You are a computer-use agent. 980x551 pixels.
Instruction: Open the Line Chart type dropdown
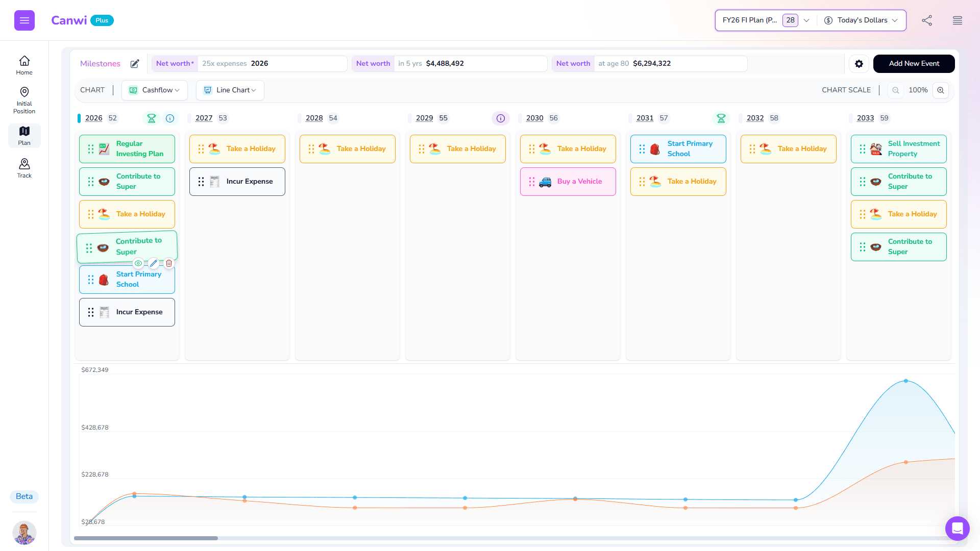point(230,90)
